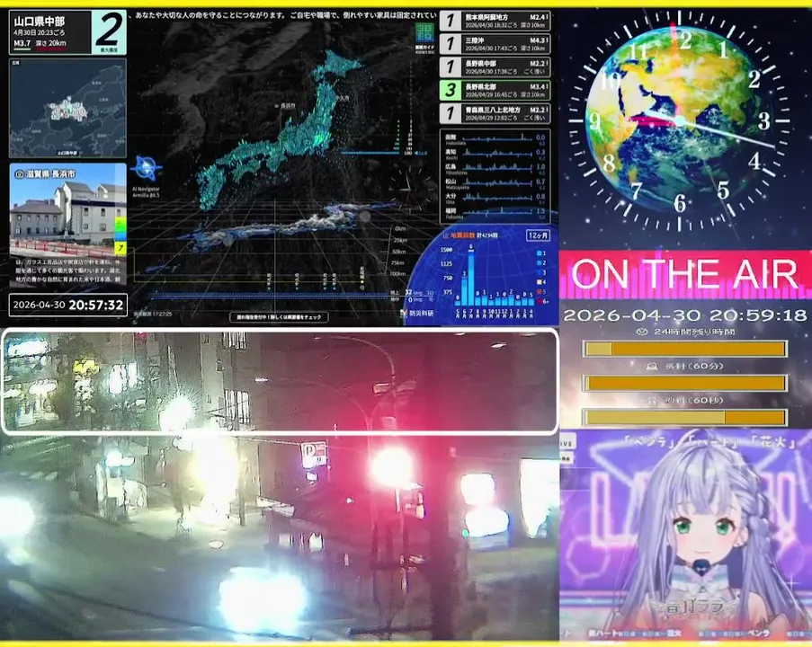
Task: Click the tallest 7月 bar in the chart
Action: (x=470, y=279)
